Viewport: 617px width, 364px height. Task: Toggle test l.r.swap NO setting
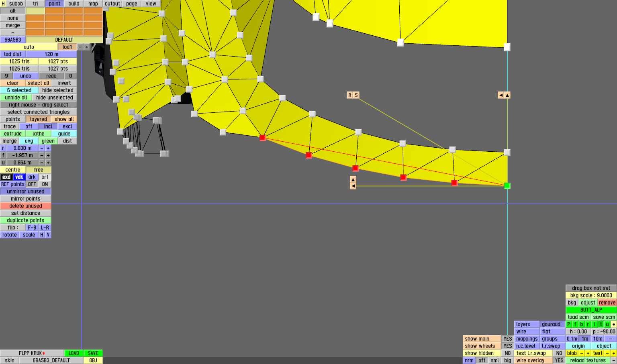pyautogui.click(x=559, y=353)
